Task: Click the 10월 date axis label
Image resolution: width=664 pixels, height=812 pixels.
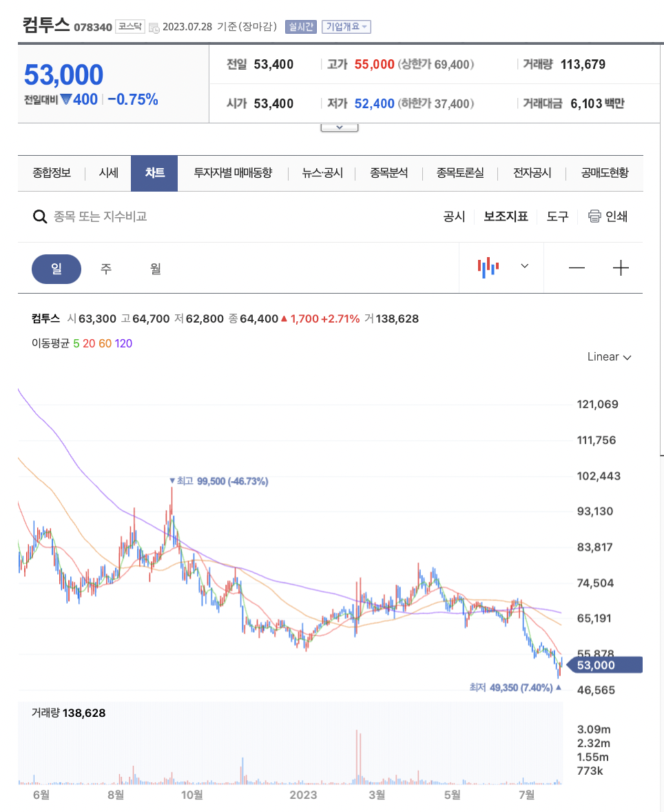Action: 191,795
